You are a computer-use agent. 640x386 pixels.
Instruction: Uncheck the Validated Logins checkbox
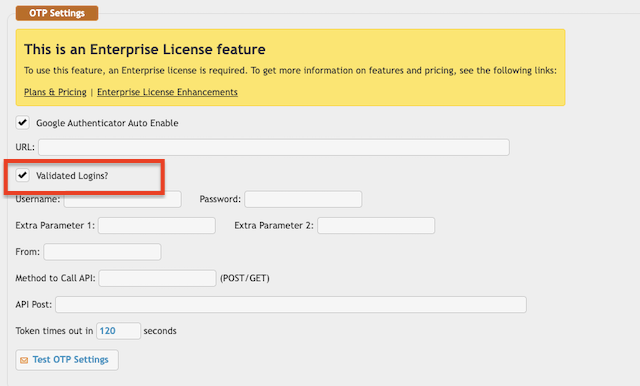point(22,175)
